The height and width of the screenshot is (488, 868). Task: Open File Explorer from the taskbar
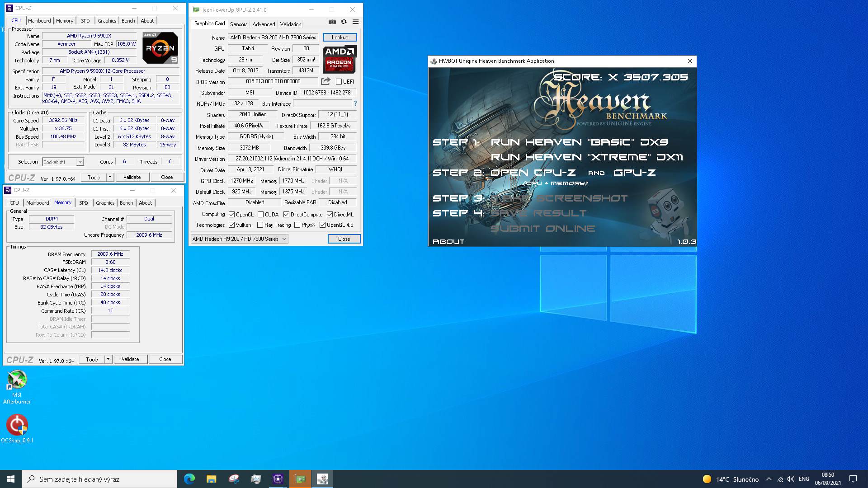click(211, 479)
